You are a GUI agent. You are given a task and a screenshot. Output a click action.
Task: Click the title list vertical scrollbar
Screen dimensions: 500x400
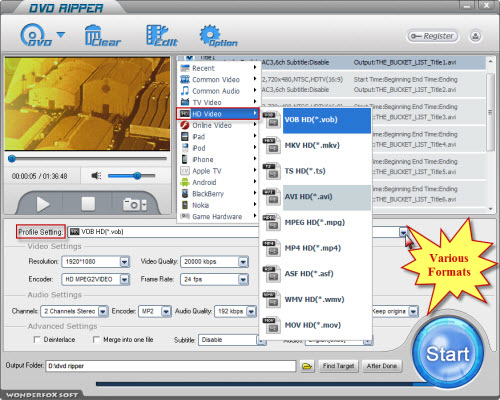click(490, 112)
